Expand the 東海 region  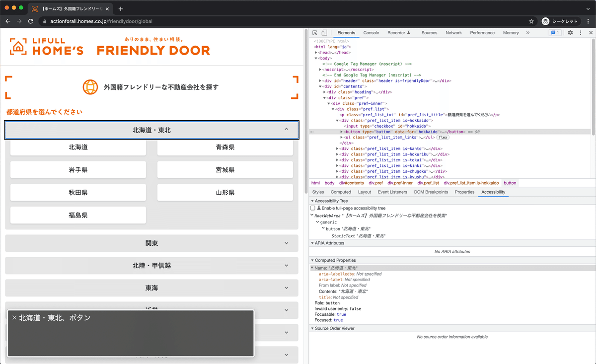coord(151,288)
